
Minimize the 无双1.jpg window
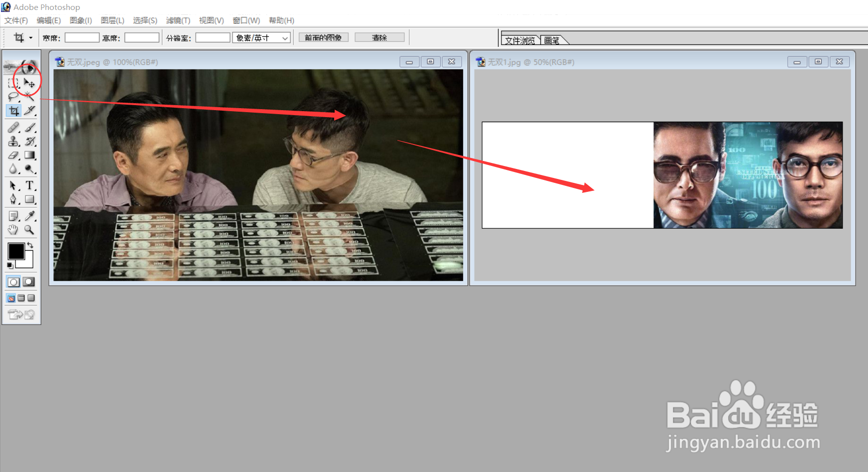click(x=797, y=62)
